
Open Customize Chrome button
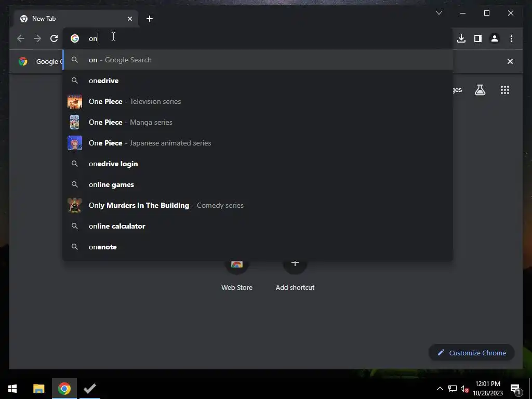point(472,353)
